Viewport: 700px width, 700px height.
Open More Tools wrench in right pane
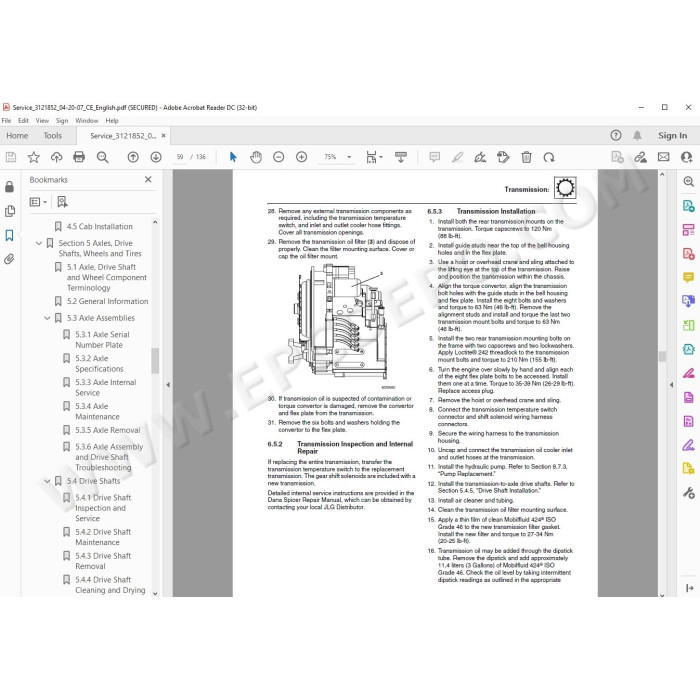(688, 493)
